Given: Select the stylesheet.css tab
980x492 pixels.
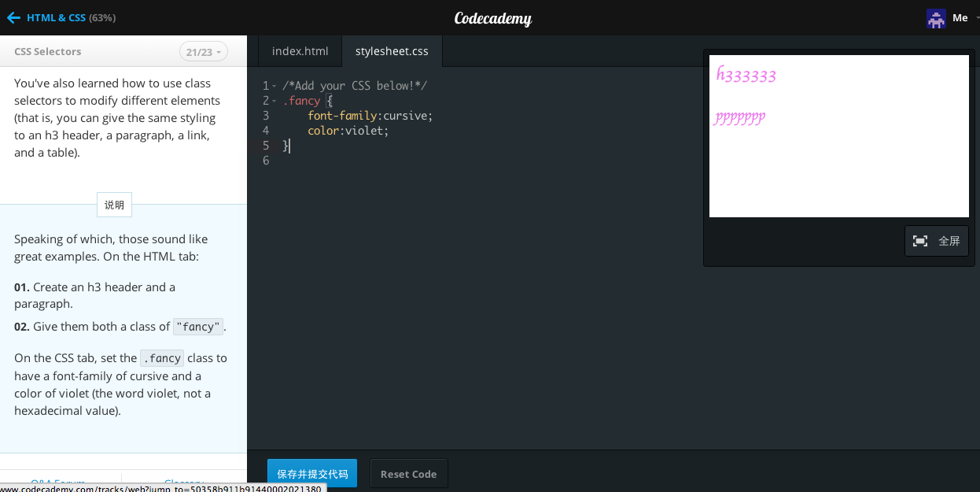Looking at the screenshot, I should coord(391,50).
